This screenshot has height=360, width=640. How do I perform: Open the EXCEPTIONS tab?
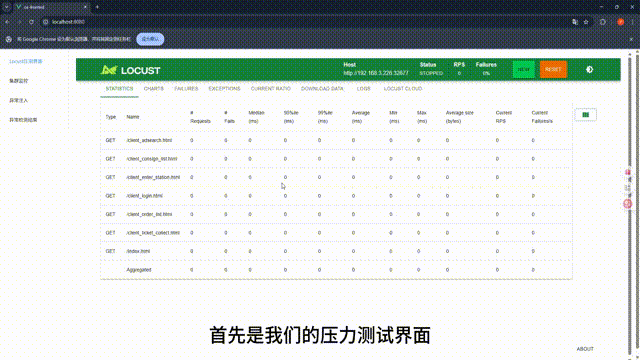click(224, 89)
